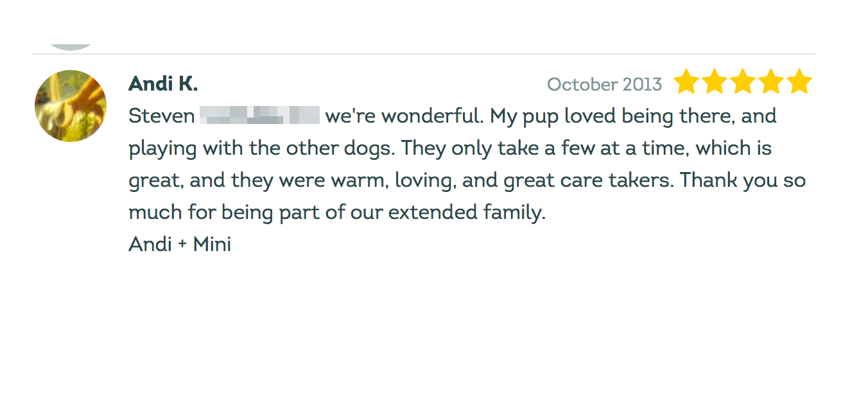Click the word Steven in the review

162,116
